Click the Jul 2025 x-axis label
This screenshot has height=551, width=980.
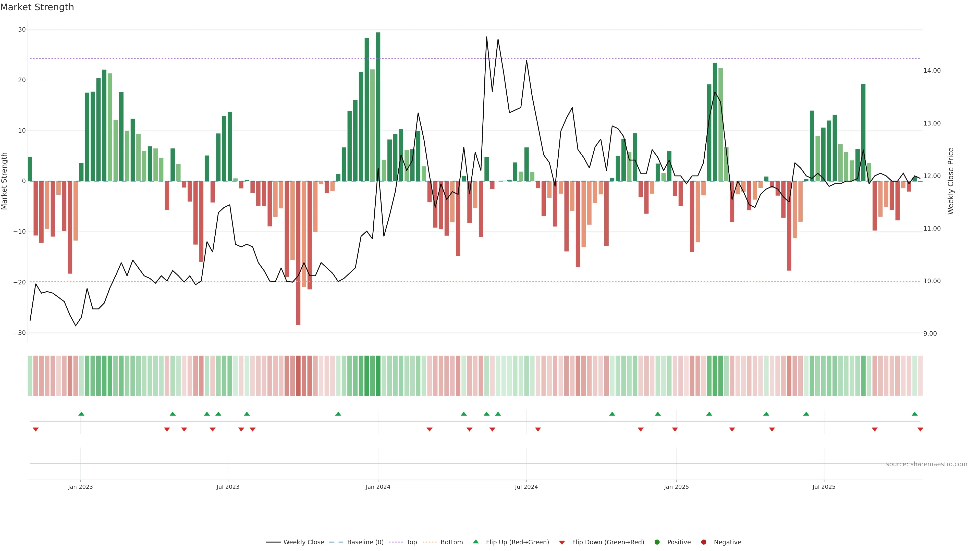pos(824,487)
